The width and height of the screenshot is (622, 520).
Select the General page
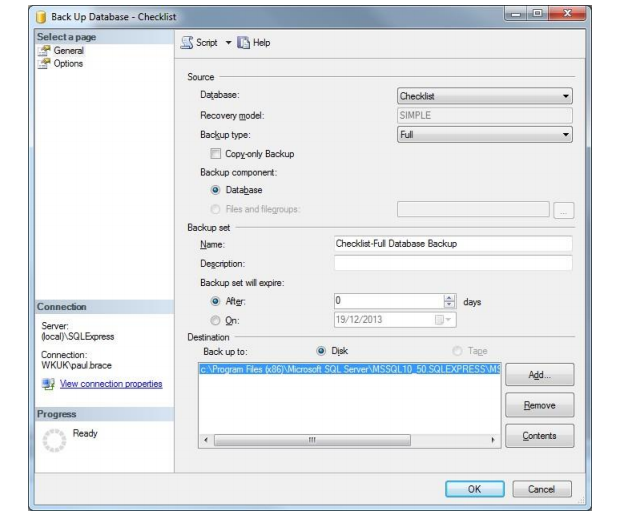click(68, 51)
